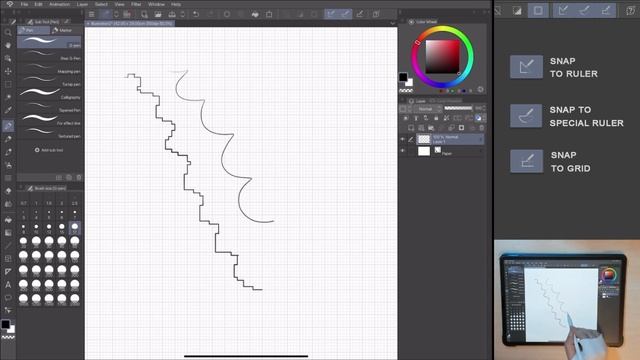Click the New raster layer icon

[x=411, y=128]
